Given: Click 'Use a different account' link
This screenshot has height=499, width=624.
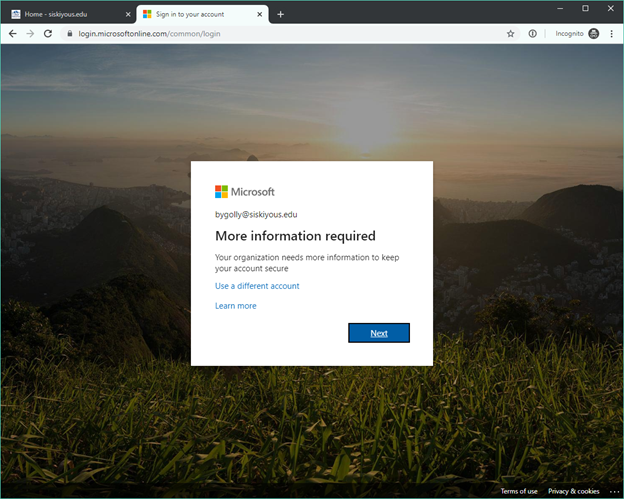Looking at the screenshot, I should tap(257, 286).
